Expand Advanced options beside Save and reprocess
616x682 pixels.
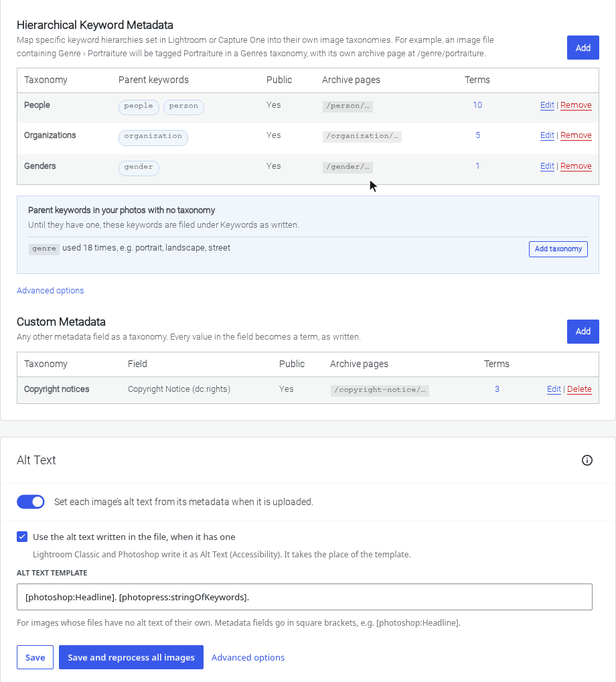[x=248, y=657]
